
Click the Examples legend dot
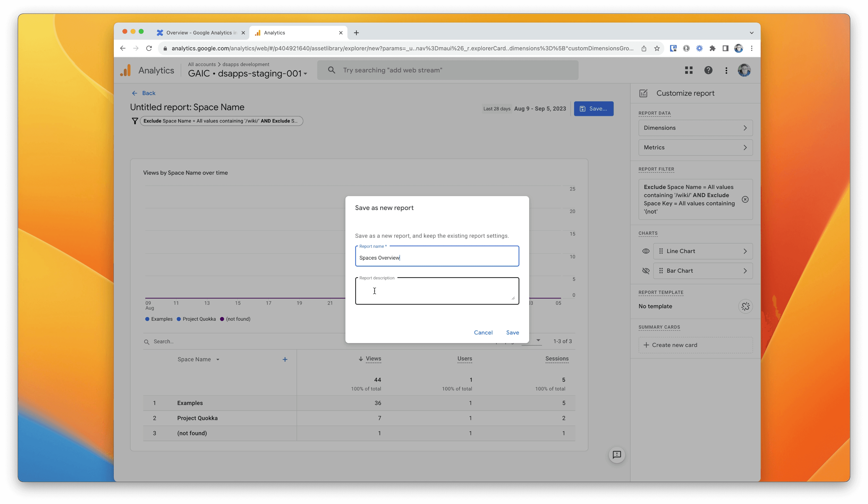pyautogui.click(x=147, y=319)
